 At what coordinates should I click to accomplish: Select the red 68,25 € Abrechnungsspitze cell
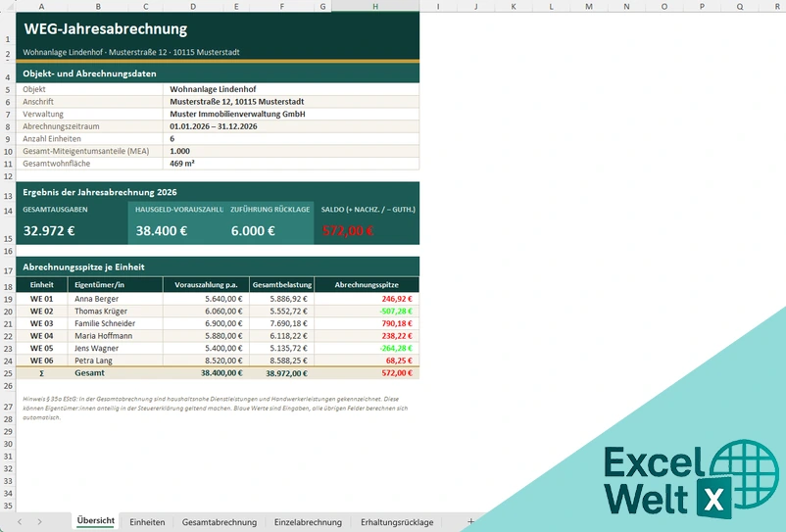pos(367,361)
